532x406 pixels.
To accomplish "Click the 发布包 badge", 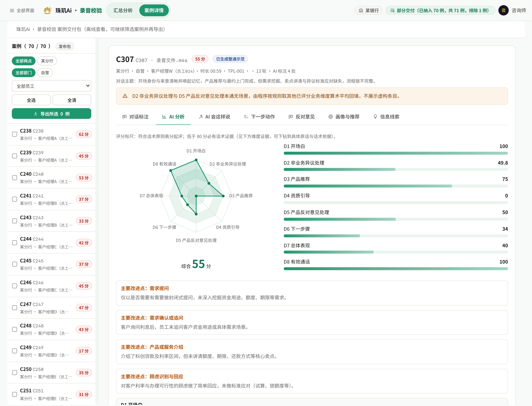I will click(65, 46).
